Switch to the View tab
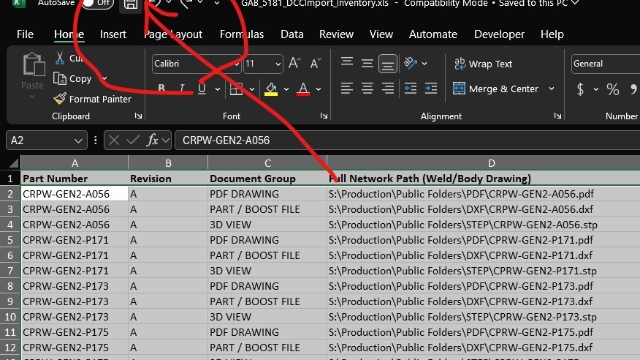 [381, 34]
